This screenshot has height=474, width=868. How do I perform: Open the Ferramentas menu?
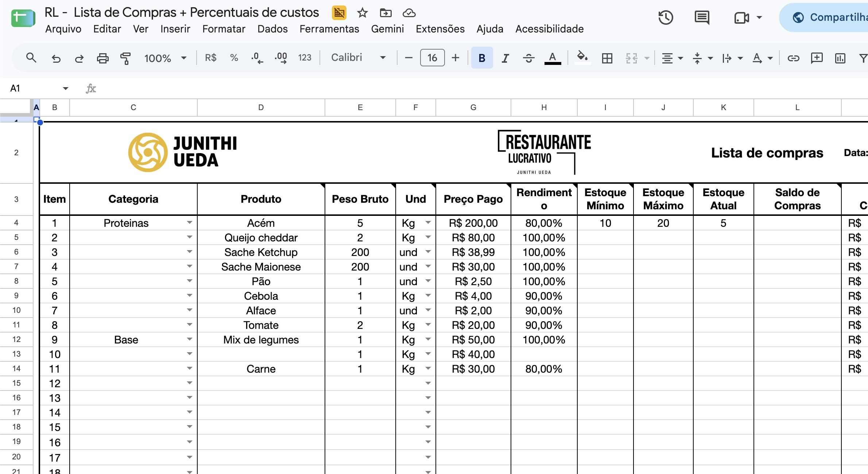click(x=329, y=29)
